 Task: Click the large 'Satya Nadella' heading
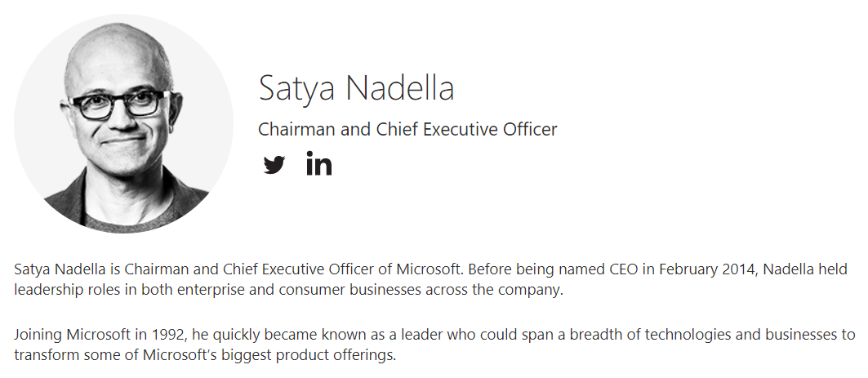[x=357, y=88]
